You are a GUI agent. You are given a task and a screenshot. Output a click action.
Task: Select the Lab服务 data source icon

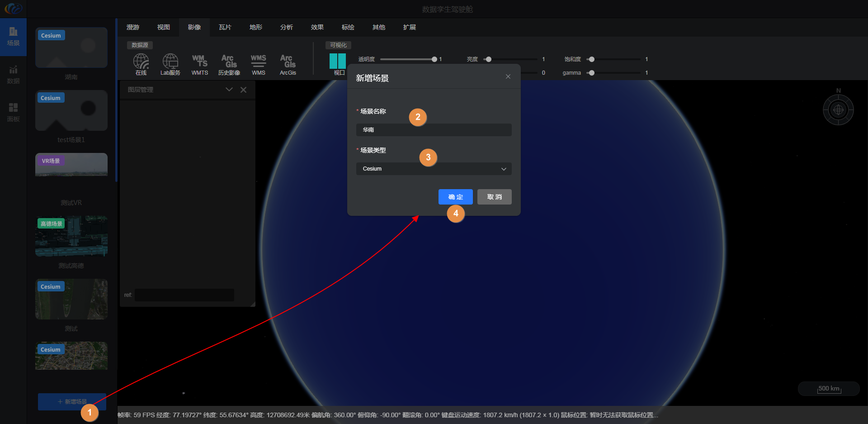170,64
